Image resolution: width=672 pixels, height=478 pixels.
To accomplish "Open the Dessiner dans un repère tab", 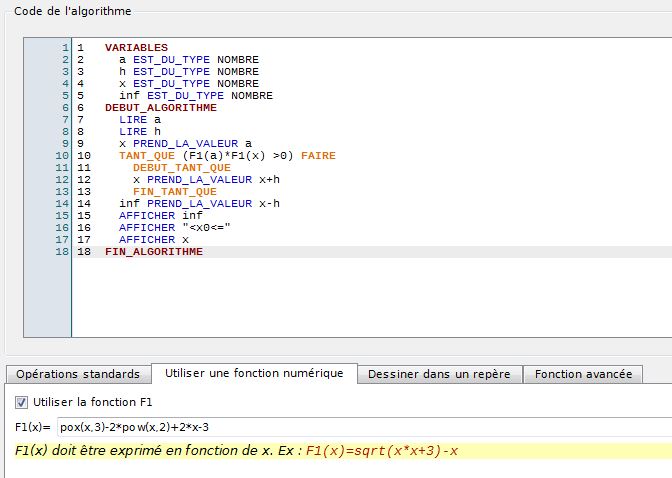I will 439,374.
